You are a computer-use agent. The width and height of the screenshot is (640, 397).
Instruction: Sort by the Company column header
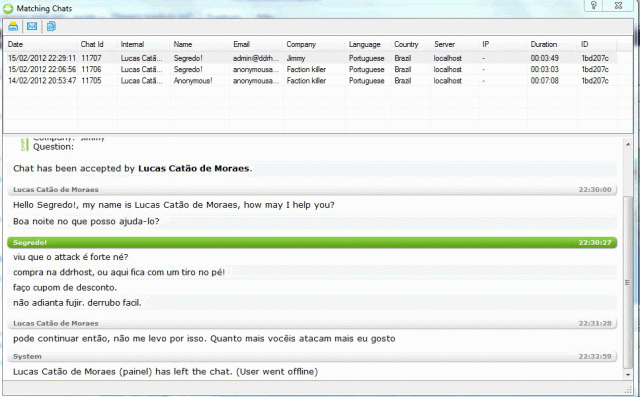(x=301, y=44)
